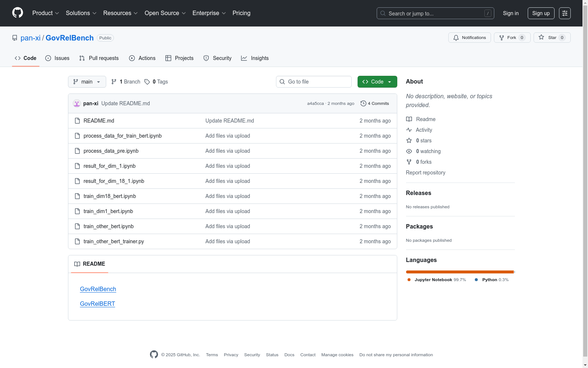Viewport: 588px width, 368px height.
Task: Click file icon for train_dim18_bert.ipynb
Action: click(x=77, y=196)
